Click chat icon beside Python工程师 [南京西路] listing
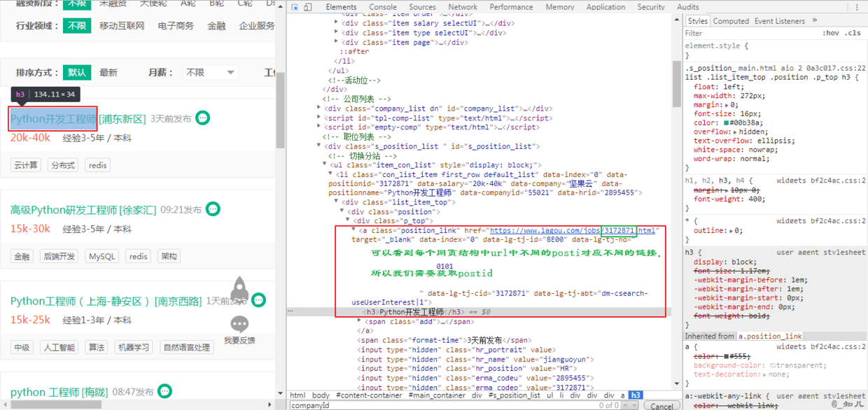This screenshot has height=410, width=868. (x=258, y=300)
